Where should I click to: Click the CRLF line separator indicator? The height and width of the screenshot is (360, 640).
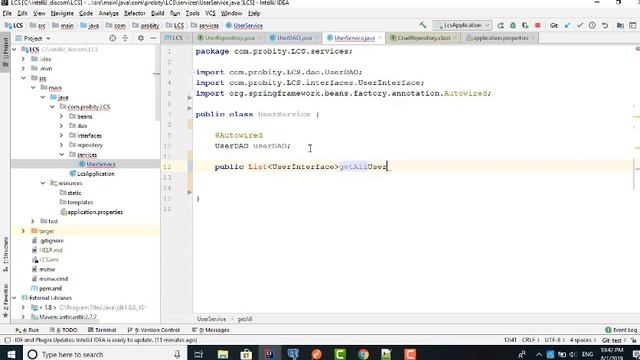click(x=529, y=340)
